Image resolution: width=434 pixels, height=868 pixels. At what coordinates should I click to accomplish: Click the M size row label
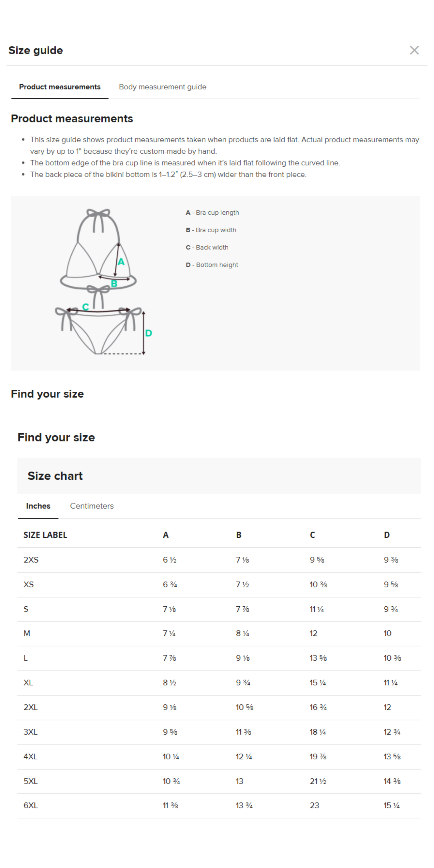tap(27, 633)
